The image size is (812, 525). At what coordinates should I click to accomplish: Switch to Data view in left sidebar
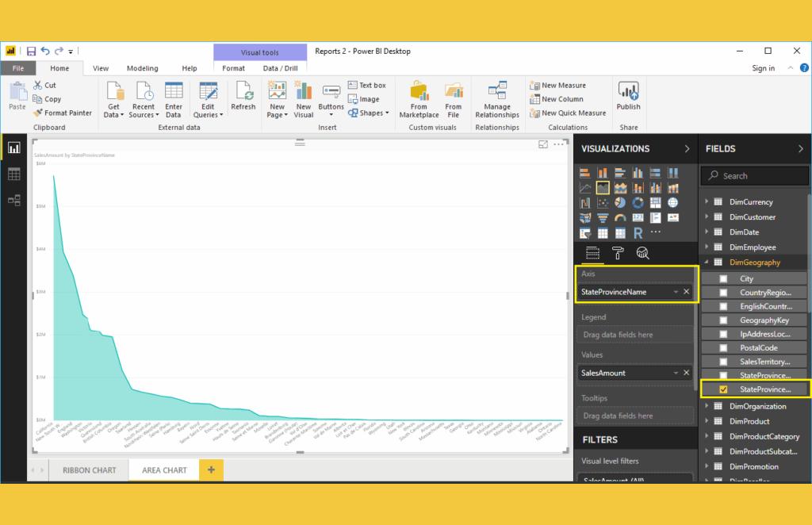(14, 174)
